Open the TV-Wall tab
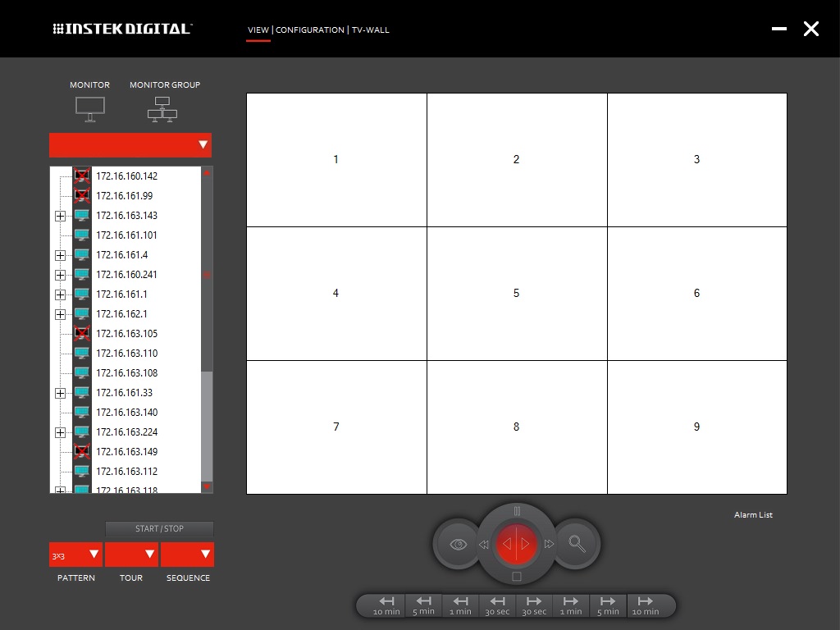Image resolution: width=840 pixels, height=630 pixels. 371,30
